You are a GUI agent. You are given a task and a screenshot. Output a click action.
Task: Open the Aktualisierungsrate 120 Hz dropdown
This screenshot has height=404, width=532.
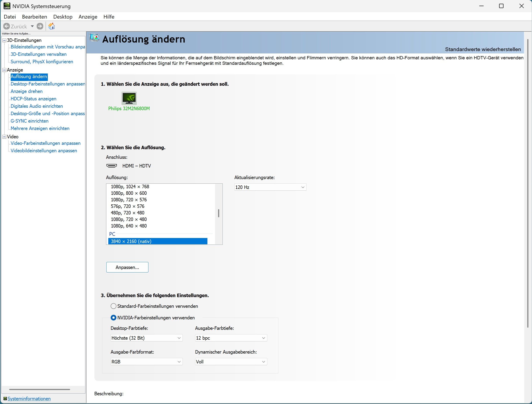[270, 187]
